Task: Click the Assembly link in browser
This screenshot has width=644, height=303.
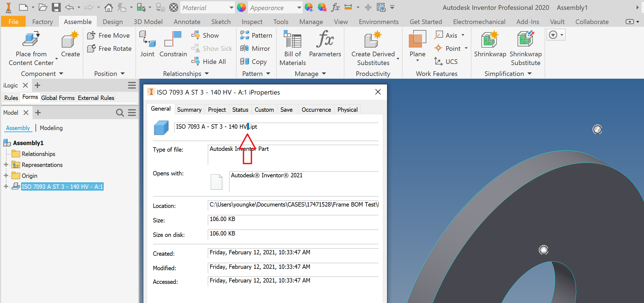Action: (18, 128)
